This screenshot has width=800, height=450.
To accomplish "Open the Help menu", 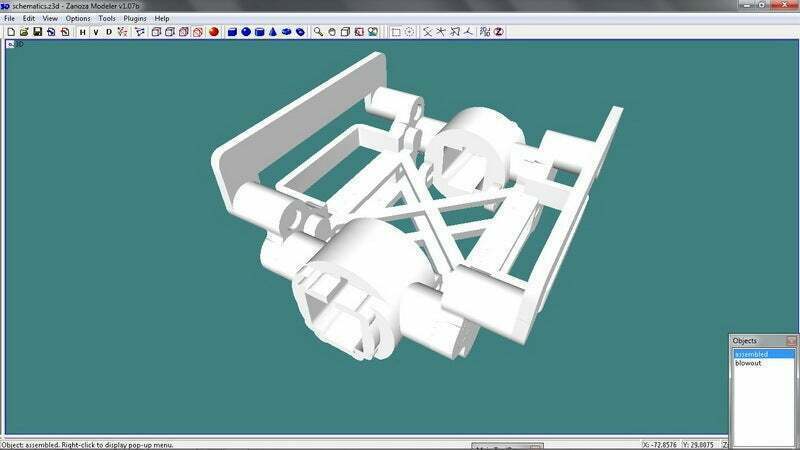I will coord(162,18).
